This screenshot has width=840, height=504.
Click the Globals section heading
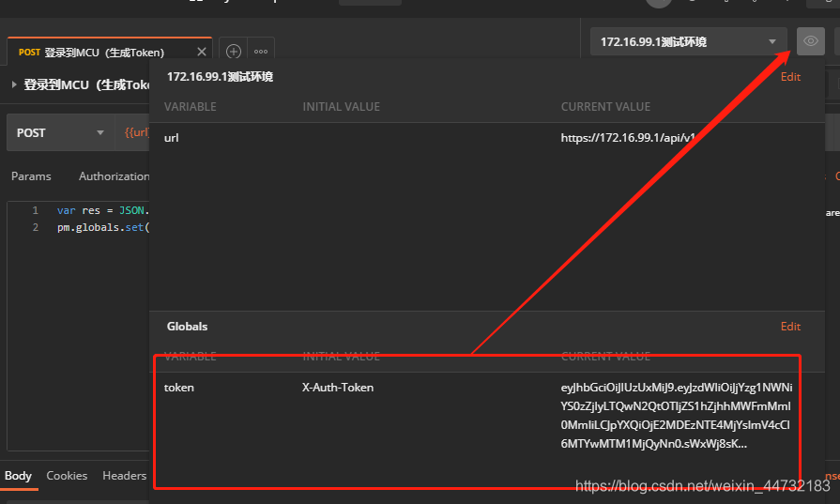pos(187,327)
